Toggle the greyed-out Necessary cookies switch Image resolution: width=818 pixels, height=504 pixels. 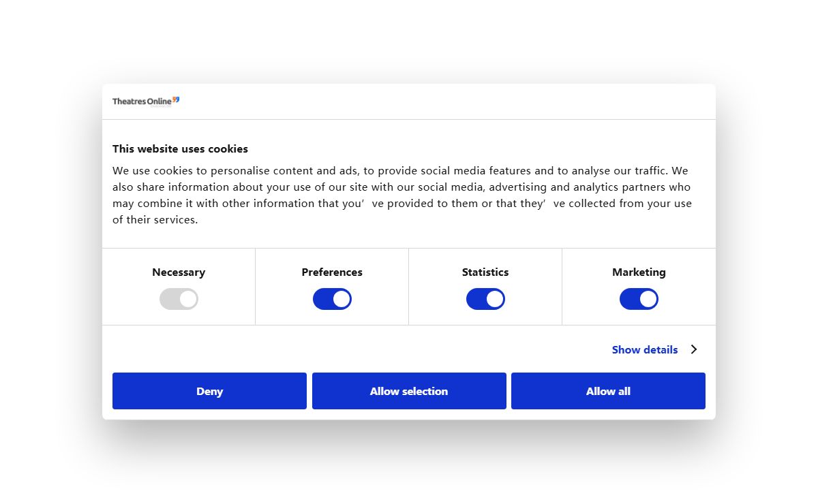click(179, 299)
